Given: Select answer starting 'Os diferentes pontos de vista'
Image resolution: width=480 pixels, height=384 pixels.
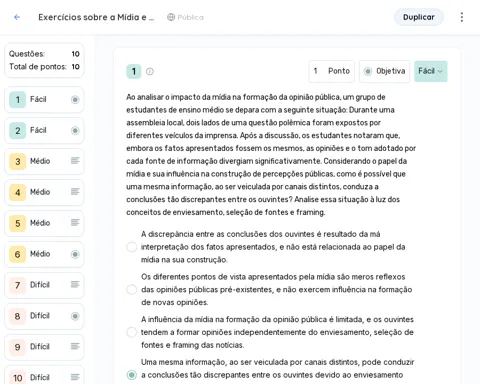Looking at the screenshot, I should (x=132, y=289).
